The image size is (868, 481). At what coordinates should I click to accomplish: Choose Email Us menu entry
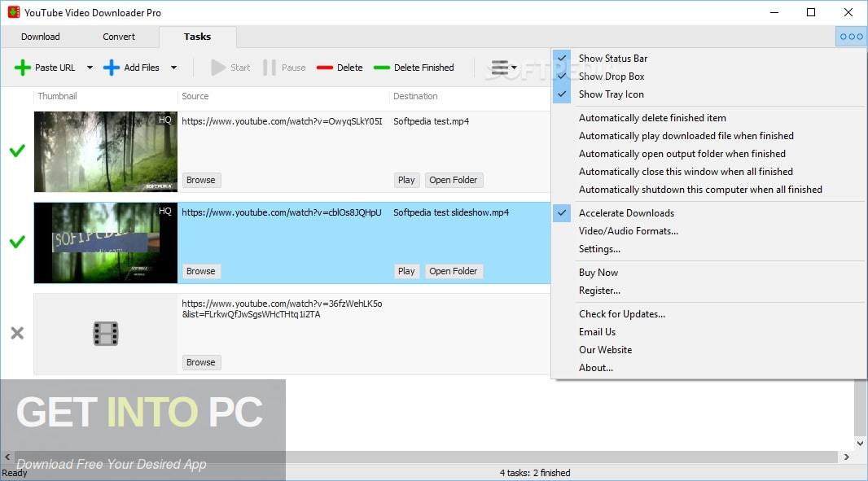tap(708, 332)
